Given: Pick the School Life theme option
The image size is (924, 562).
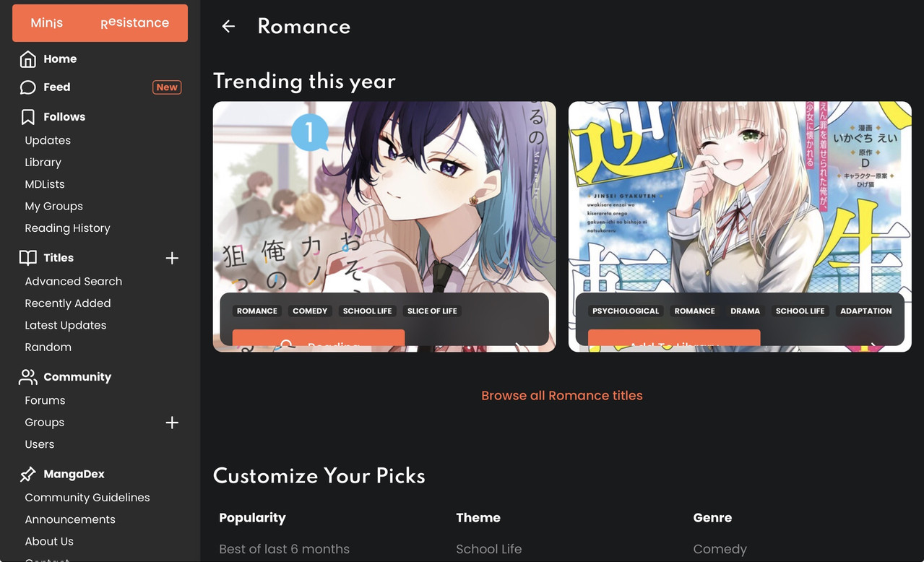Looking at the screenshot, I should click(x=489, y=549).
